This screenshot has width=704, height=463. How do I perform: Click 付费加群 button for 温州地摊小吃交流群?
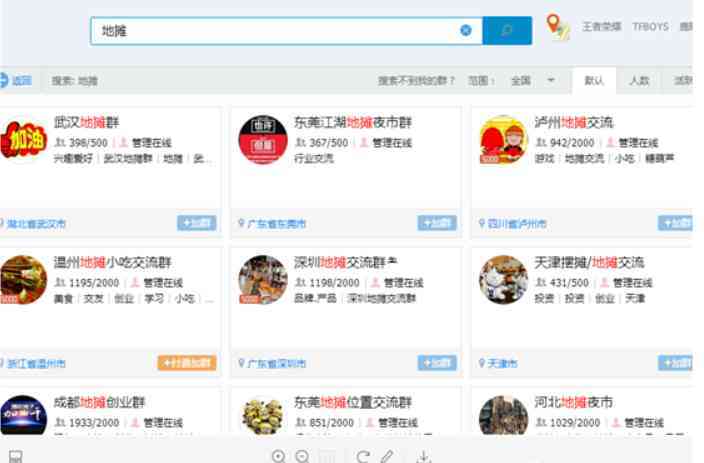tap(186, 363)
